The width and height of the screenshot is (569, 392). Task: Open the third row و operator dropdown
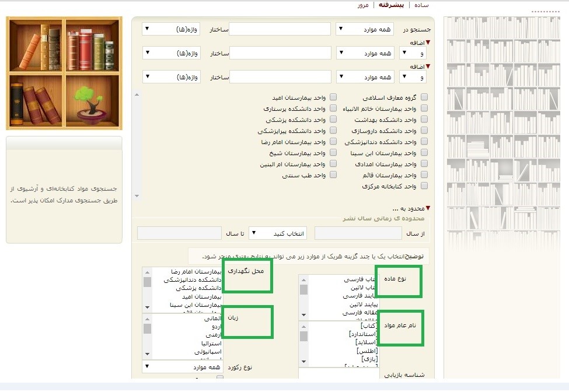pos(413,77)
